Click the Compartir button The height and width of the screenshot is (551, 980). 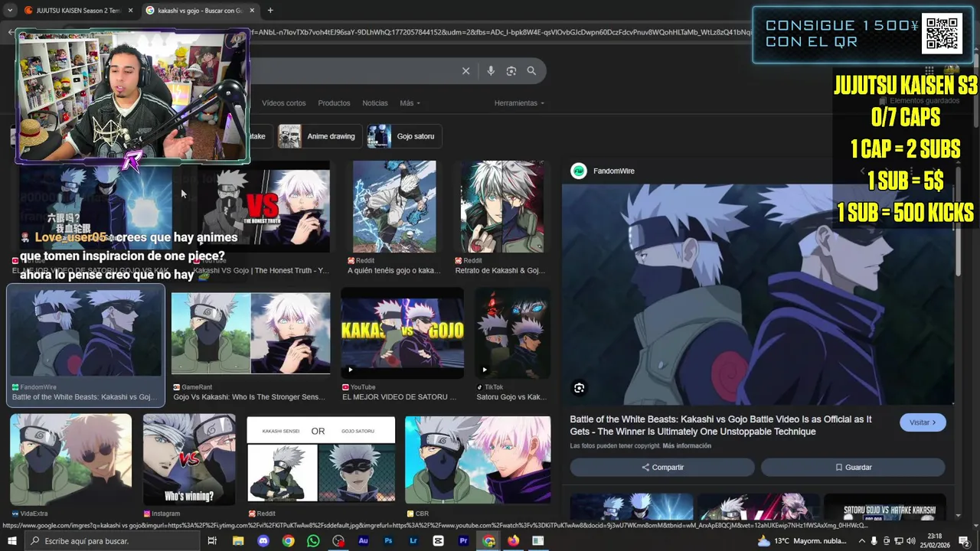point(662,467)
